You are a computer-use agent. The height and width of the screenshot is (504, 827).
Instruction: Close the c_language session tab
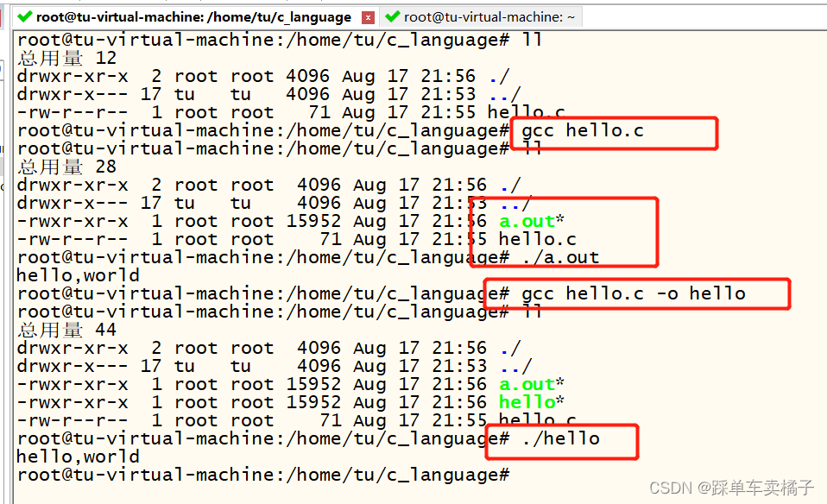[x=368, y=18]
